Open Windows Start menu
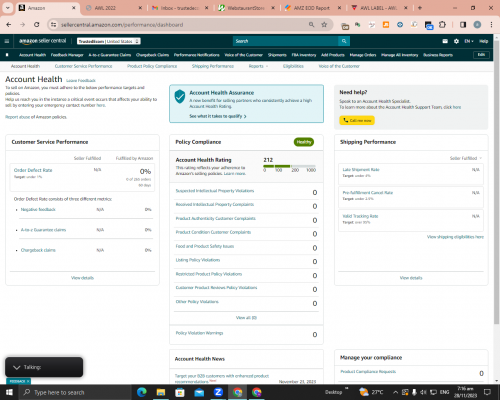Screen dimensions: 500x400 [x=9, y=392]
